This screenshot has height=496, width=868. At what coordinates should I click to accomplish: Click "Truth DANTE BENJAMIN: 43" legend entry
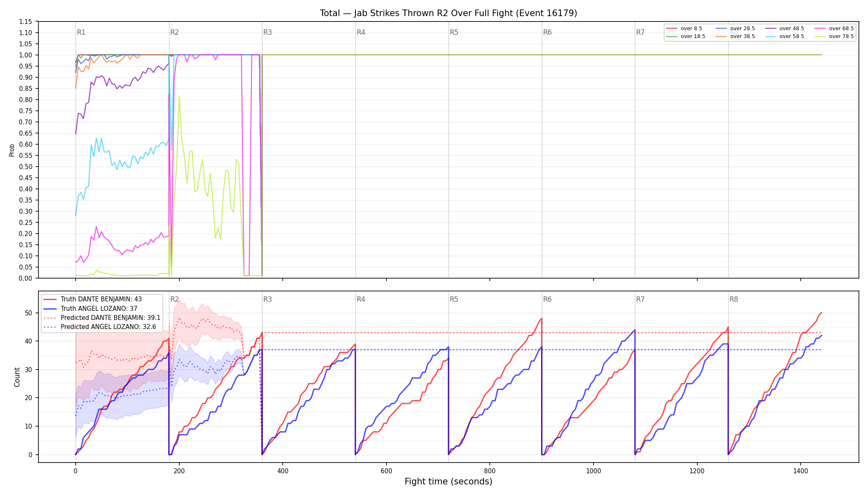101,299
